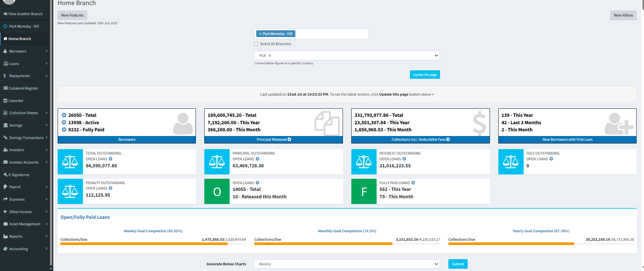Image resolution: width=644 pixels, height=271 pixels.
Task: Click the plus icon next to 13998 Active
Action: coord(64,123)
